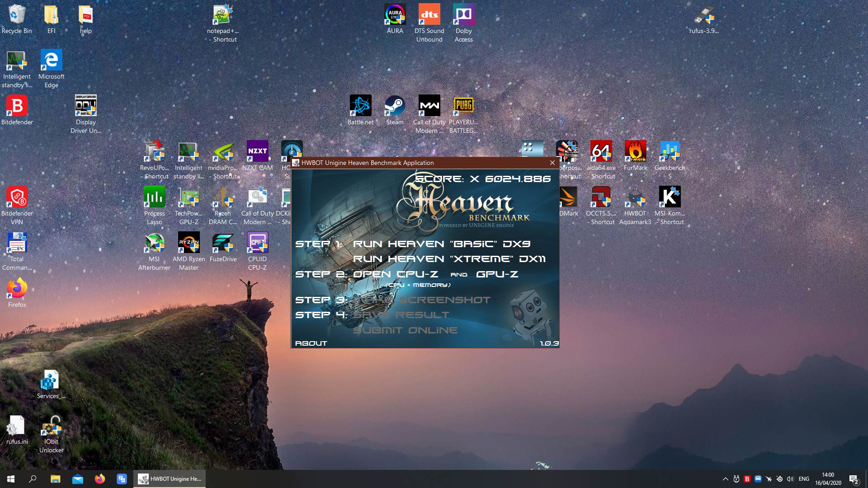Switch to HWBOT Unigine Heaven taskbar button
Screen dimensions: 868x488
(x=170, y=479)
